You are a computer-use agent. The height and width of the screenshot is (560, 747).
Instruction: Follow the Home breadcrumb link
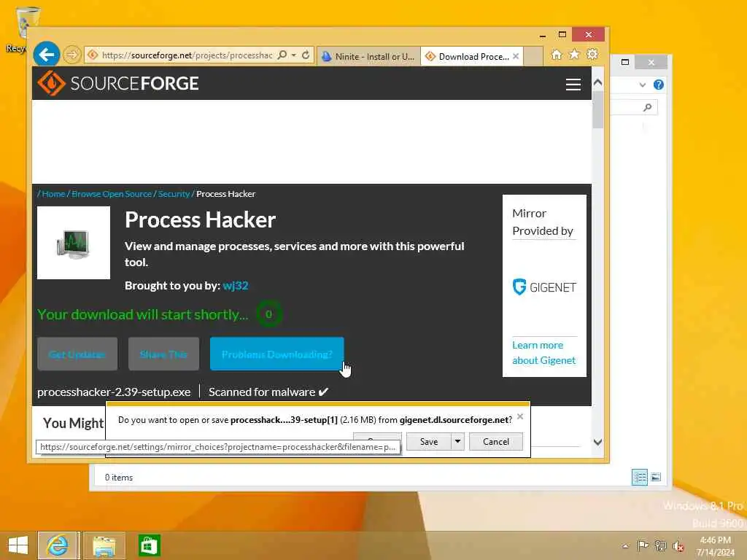[x=53, y=194]
